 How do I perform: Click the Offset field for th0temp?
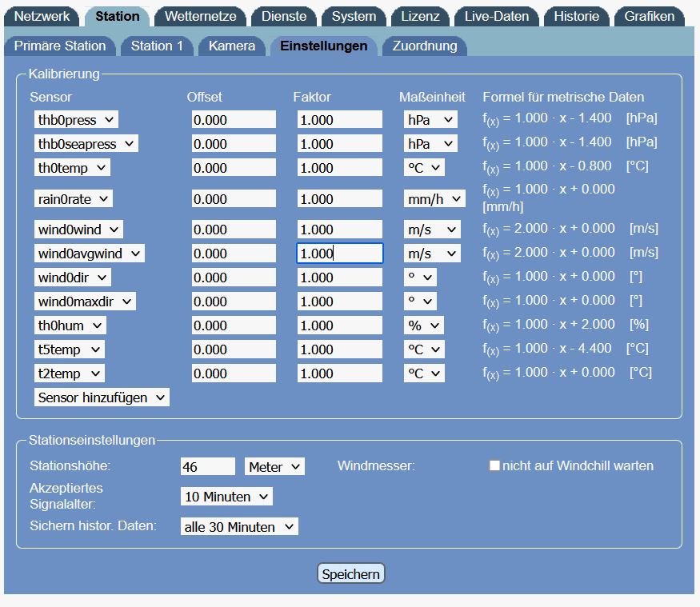pyautogui.click(x=234, y=168)
